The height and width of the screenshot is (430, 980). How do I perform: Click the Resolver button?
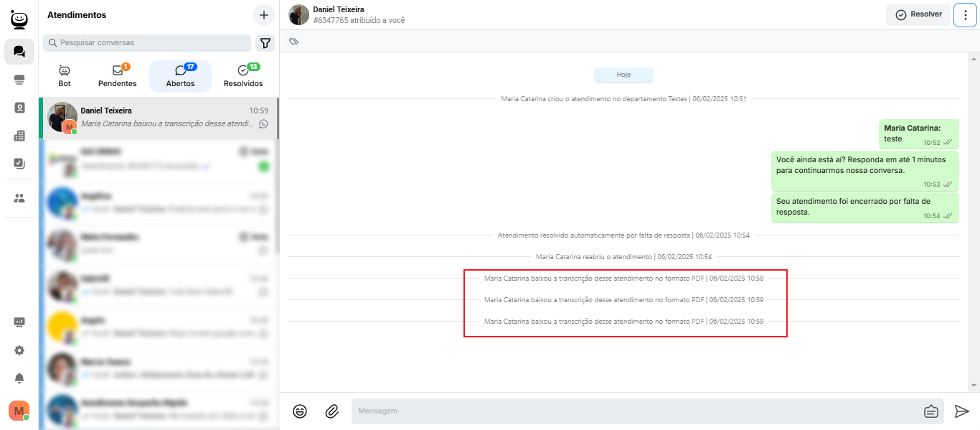tap(918, 15)
